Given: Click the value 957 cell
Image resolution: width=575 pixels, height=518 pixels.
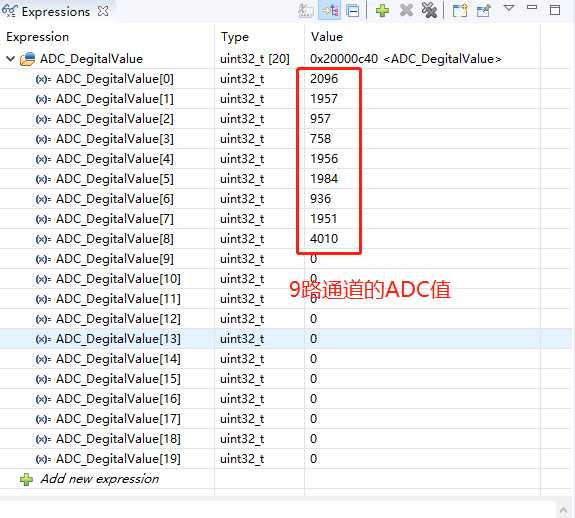Looking at the screenshot, I should (x=320, y=118).
